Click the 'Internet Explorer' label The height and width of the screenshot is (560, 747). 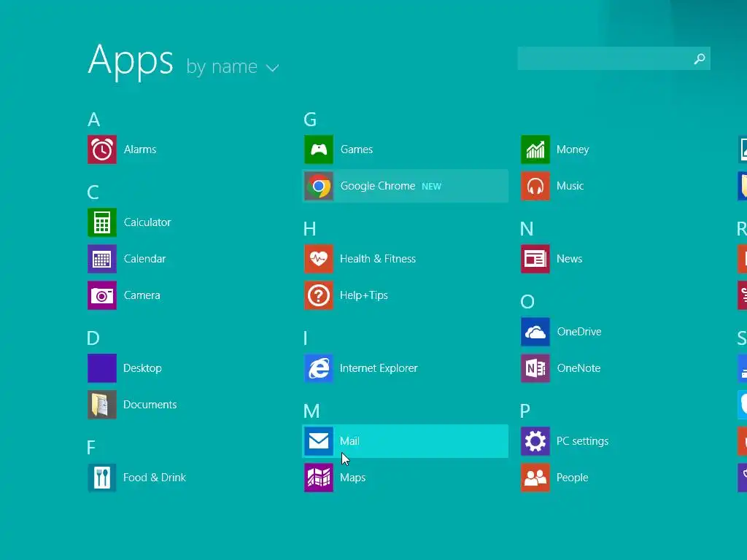(x=379, y=368)
